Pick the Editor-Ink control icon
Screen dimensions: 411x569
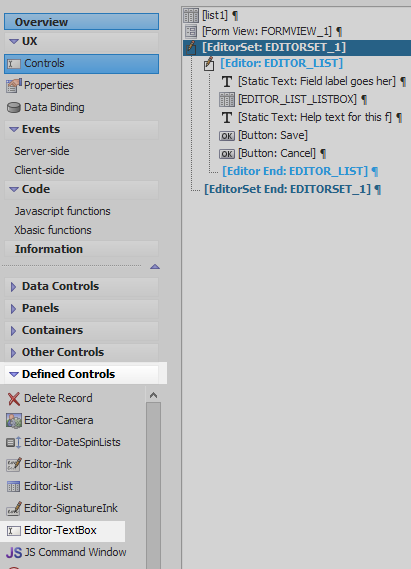(x=14, y=464)
